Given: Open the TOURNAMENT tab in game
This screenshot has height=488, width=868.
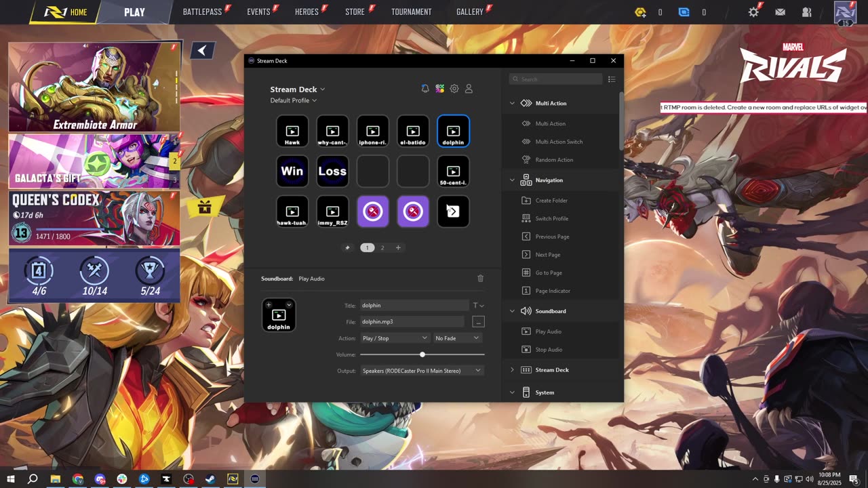Looking at the screenshot, I should point(411,12).
